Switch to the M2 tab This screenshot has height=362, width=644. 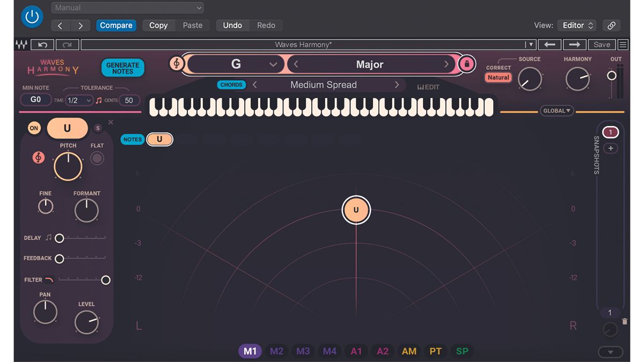click(x=276, y=351)
